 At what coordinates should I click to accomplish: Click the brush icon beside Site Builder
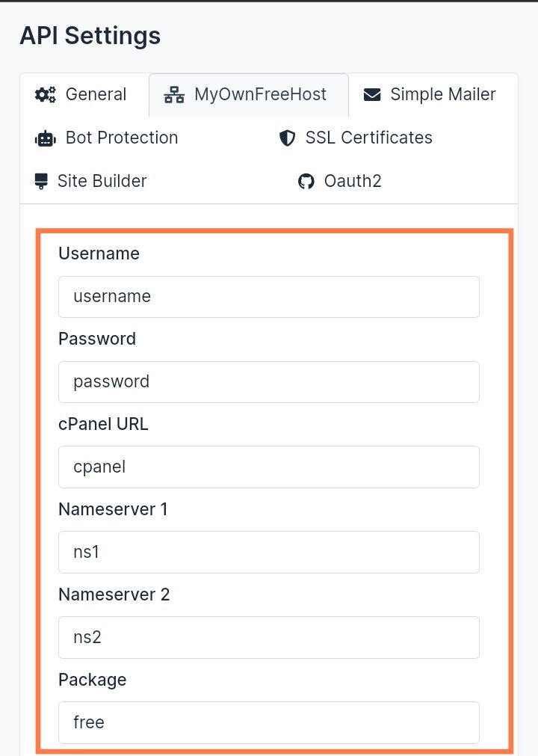(x=41, y=181)
